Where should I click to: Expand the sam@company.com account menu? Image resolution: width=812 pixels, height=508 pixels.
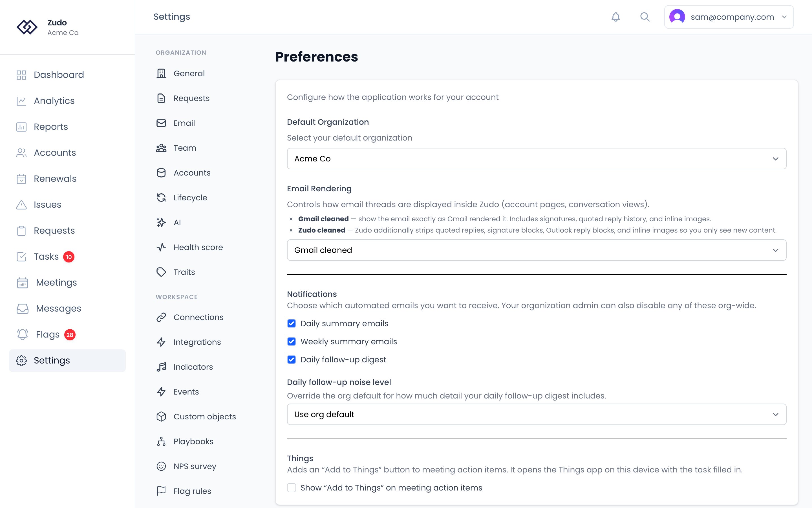tap(729, 17)
